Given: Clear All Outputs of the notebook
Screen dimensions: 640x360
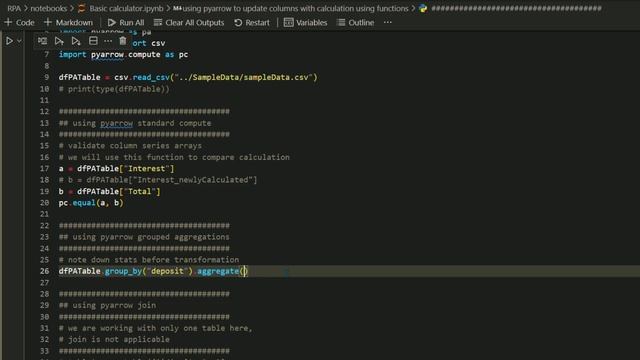Looking at the screenshot, I should 189,22.
